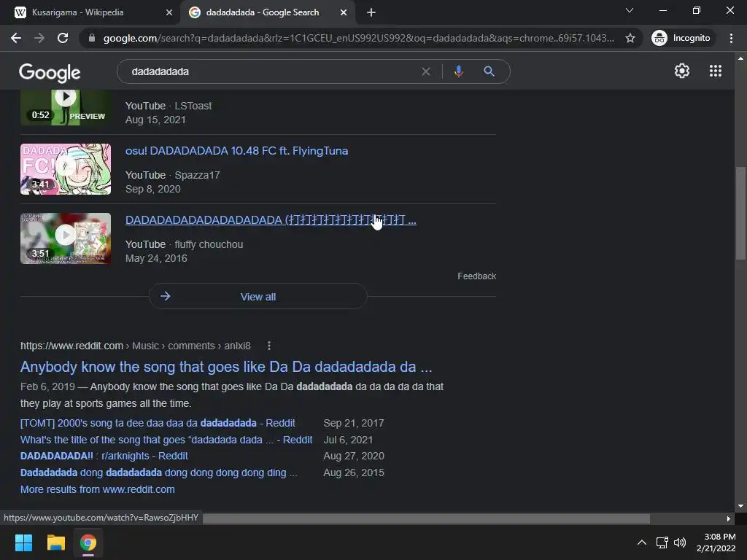This screenshot has height=560, width=747.
Task: Click the forward navigation arrow
Action: pos(39,38)
